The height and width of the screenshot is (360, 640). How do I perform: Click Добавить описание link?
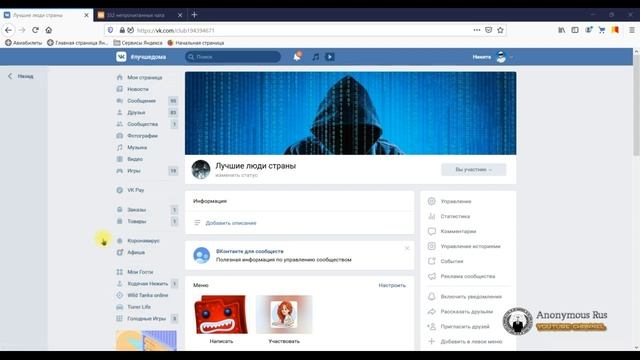[x=231, y=223]
